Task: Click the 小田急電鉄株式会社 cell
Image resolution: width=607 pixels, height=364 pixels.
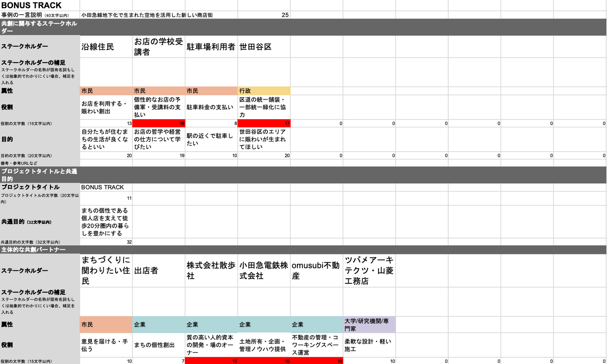Action: click(263, 270)
